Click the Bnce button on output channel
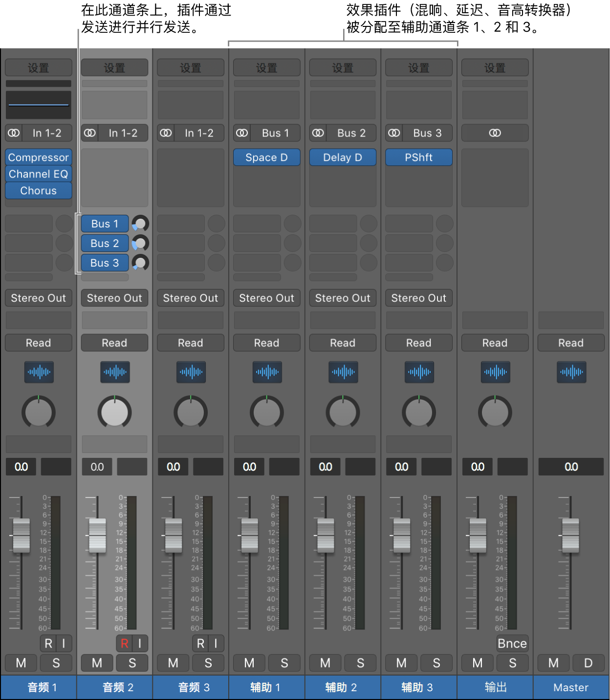610x700 pixels. point(512,643)
